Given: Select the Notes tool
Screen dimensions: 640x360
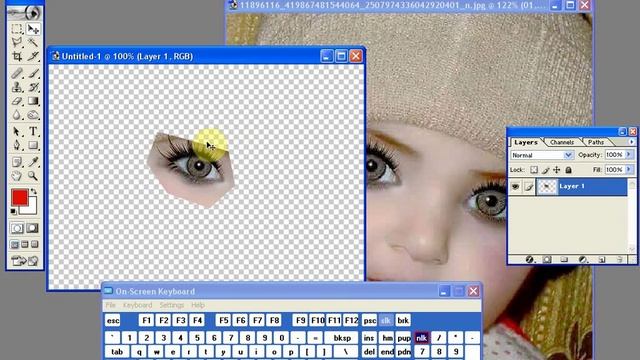Looking at the screenshot, I should click(17, 162).
